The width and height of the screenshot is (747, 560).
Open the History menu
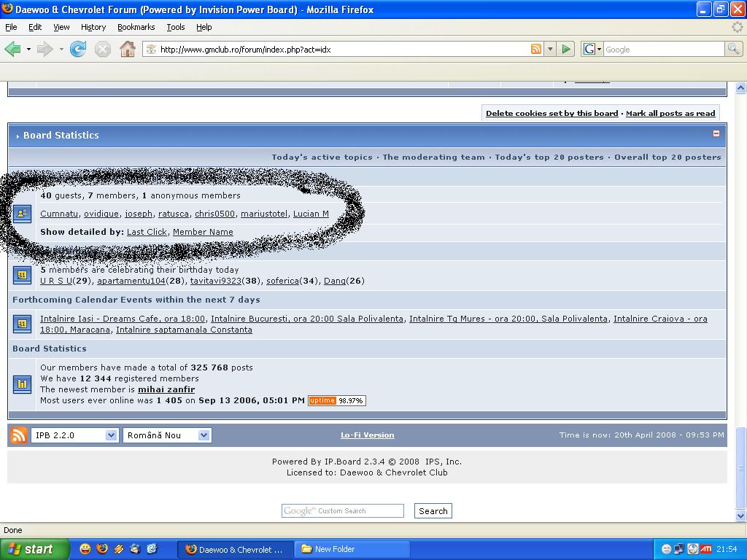(93, 27)
